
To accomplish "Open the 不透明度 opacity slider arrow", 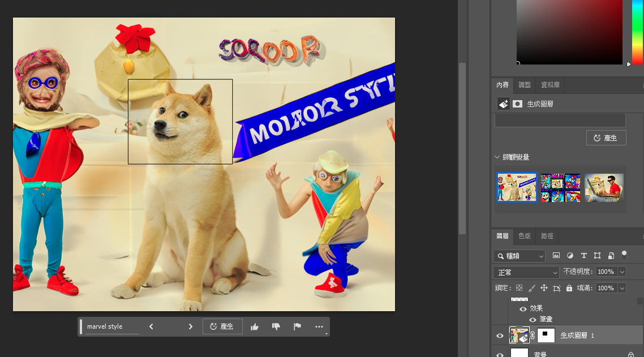I will (x=622, y=272).
